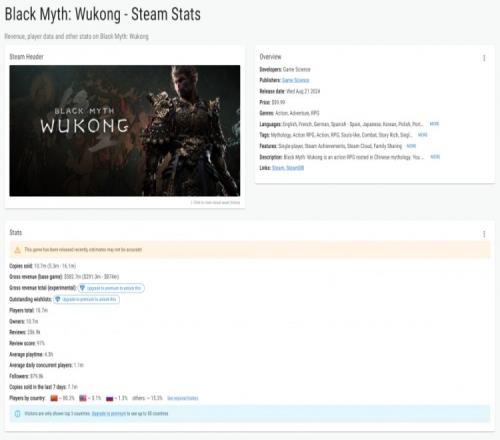Open the Game Science publisher link

[296, 80]
